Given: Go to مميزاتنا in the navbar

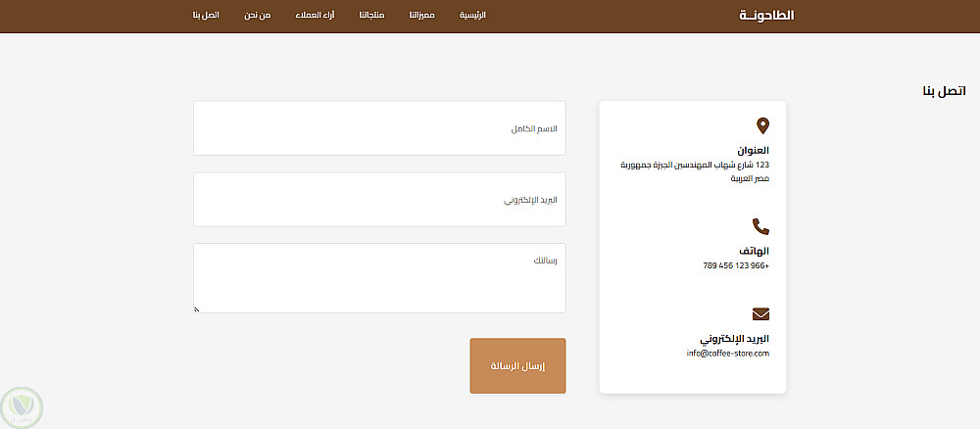Looking at the screenshot, I should (421, 15).
